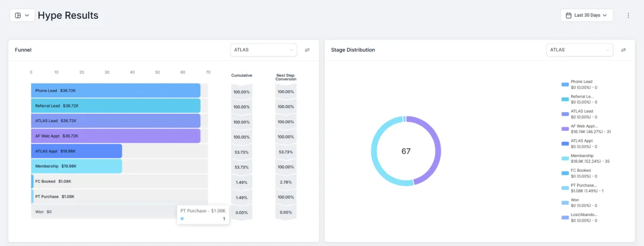Click the FC Booked funnel row

point(120,181)
